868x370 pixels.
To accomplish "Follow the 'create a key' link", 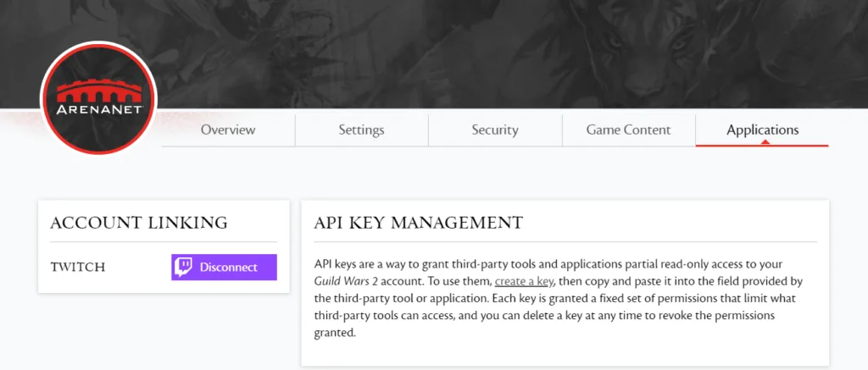I will point(524,281).
